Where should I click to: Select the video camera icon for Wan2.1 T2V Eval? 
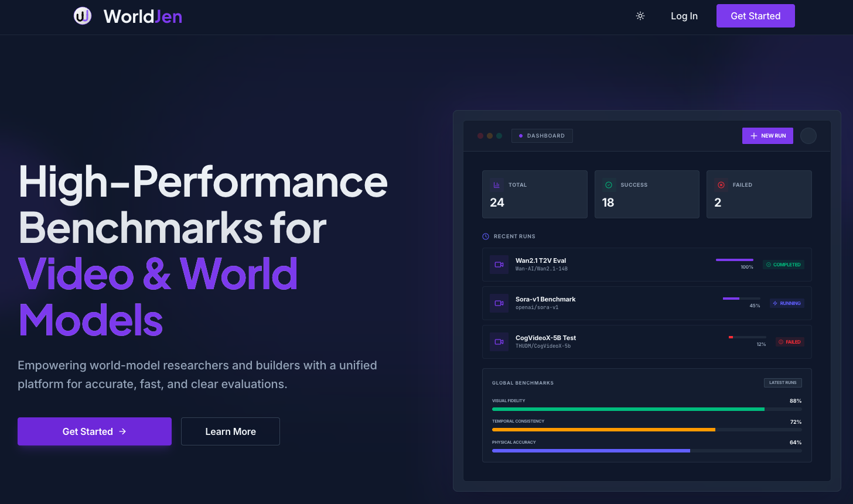click(x=499, y=265)
